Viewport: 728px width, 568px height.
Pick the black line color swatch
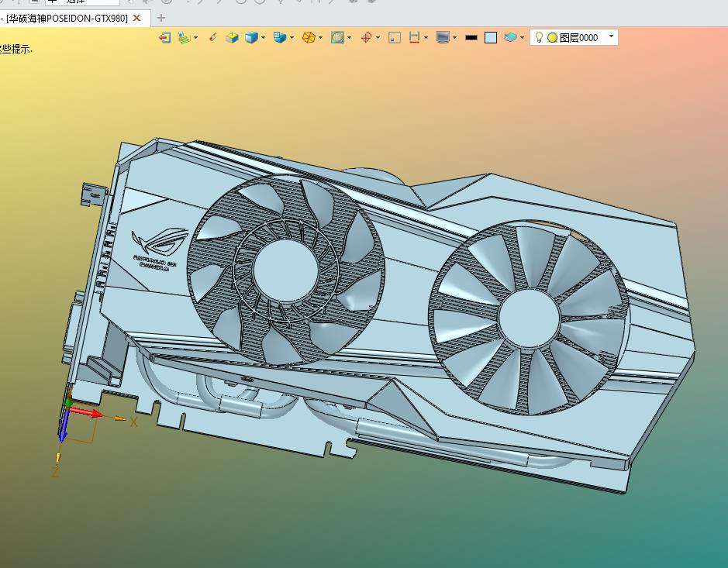pyautogui.click(x=471, y=38)
